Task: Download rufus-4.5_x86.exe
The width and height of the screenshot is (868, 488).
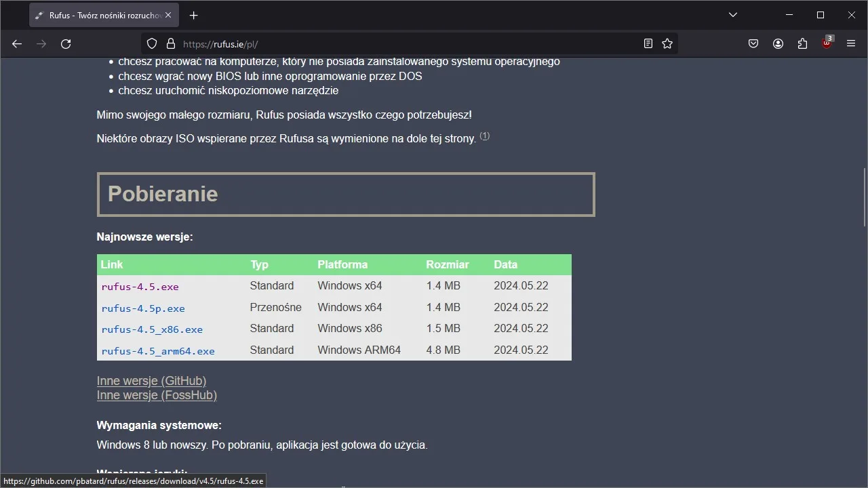Action: (x=152, y=329)
